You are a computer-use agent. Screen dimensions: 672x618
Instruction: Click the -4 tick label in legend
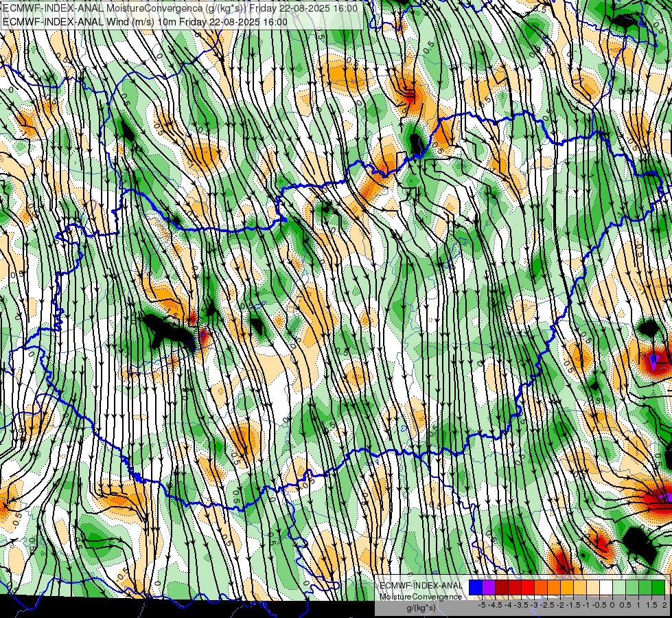click(x=508, y=605)
